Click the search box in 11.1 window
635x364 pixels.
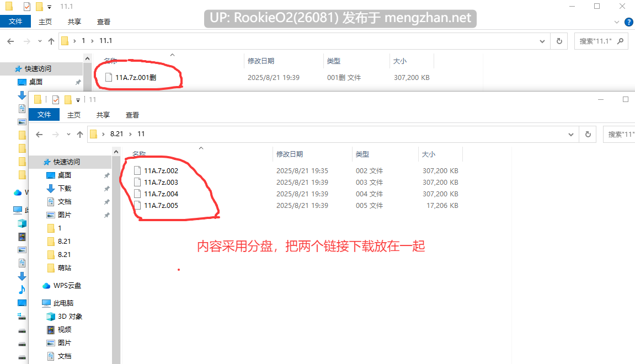click(601, 41)
